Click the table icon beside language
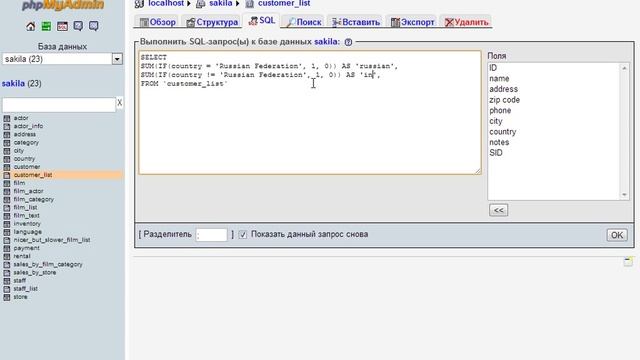The image size is (640, 360). (7, 232)
